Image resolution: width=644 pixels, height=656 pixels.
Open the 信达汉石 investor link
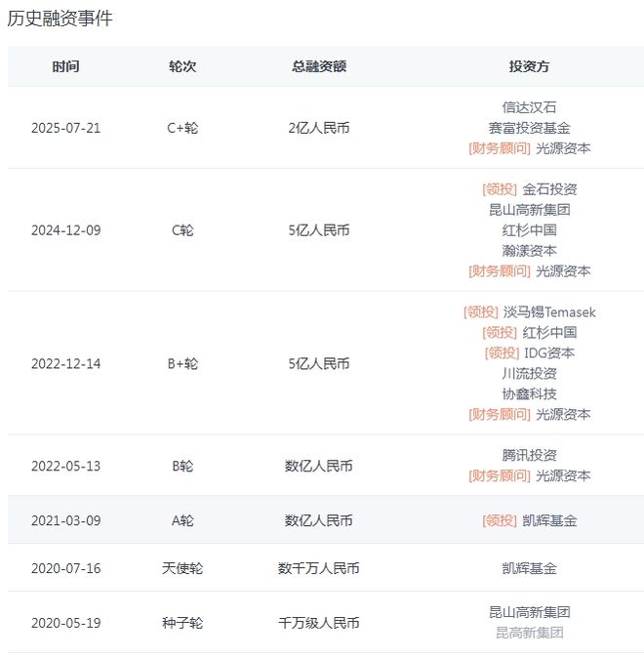[529, 107]
